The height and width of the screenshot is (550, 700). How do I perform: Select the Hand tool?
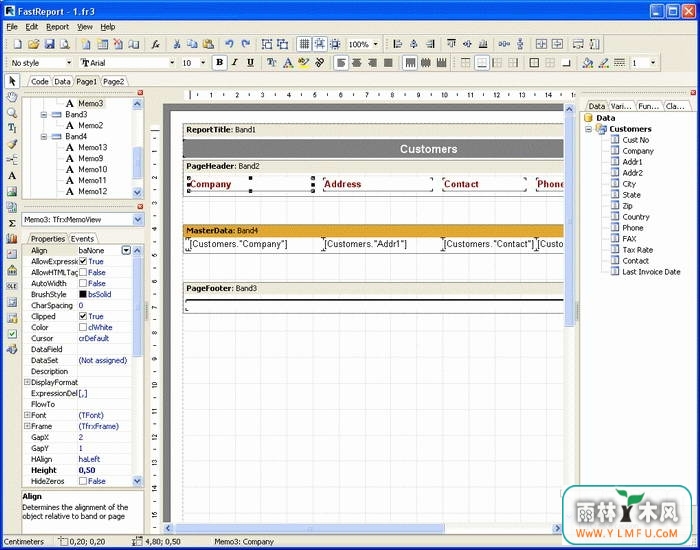tap(12, 97)
